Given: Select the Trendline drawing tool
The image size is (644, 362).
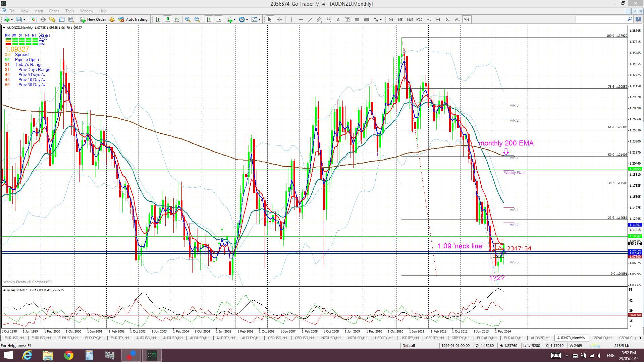Looking at the screenshot, I should 310,19.
